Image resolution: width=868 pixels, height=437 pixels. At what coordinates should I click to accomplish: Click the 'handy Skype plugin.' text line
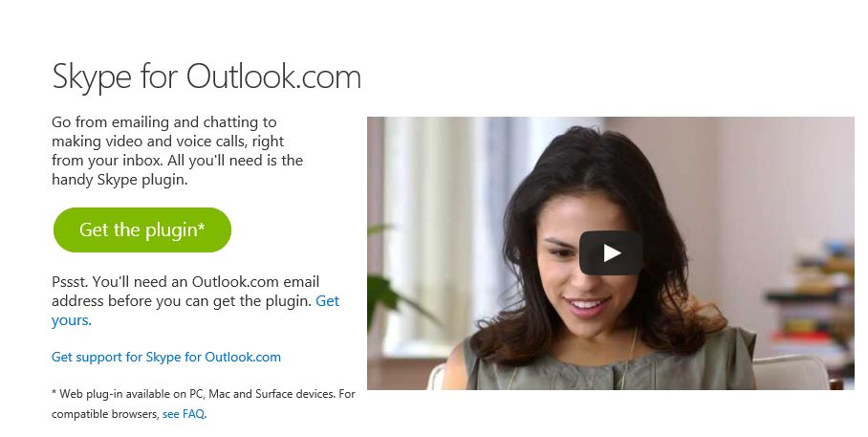[119, 180]
